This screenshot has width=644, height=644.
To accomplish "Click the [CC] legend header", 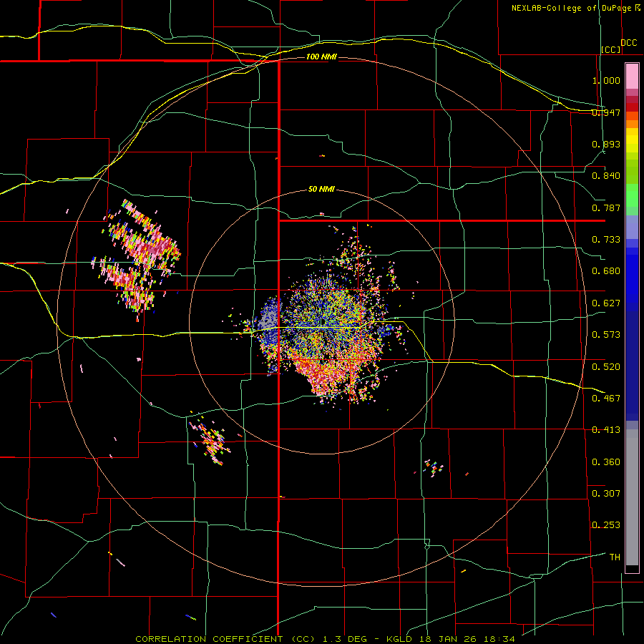I will pyautogui.click(x=611, y=49).
